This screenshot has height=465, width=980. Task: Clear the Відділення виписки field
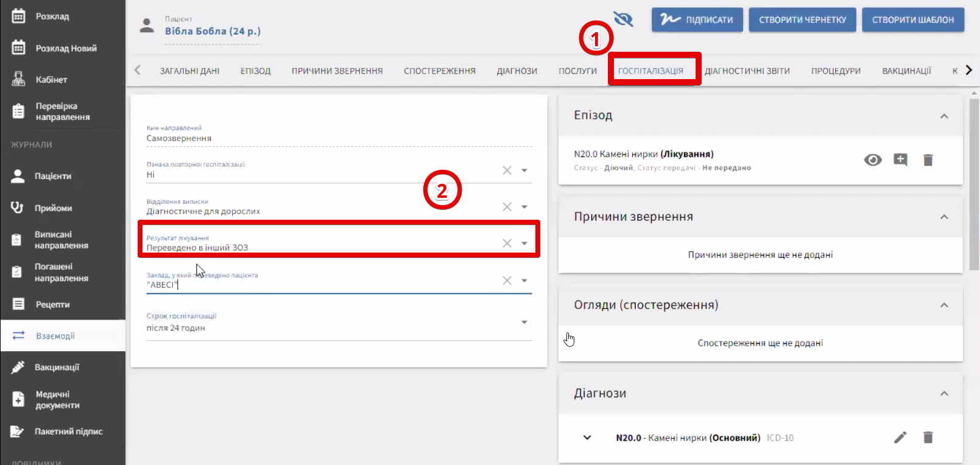click(x=507, y=207)
